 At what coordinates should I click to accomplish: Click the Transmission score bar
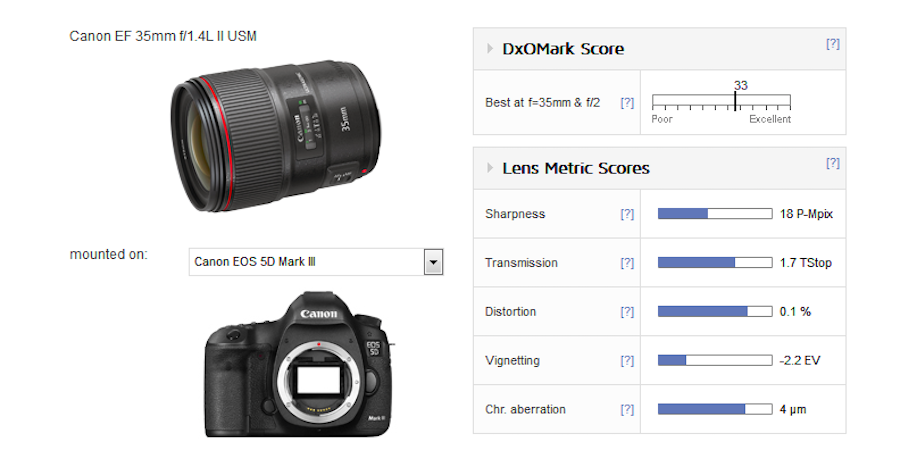[714, 263]
